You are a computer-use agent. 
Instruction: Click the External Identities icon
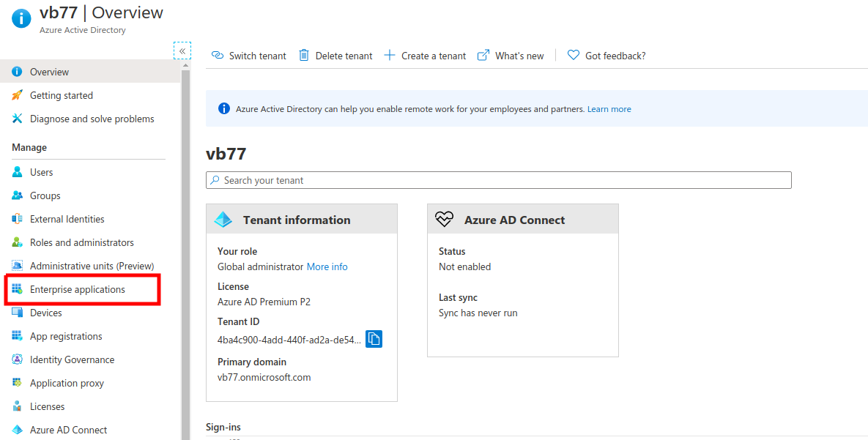(17, 219)
